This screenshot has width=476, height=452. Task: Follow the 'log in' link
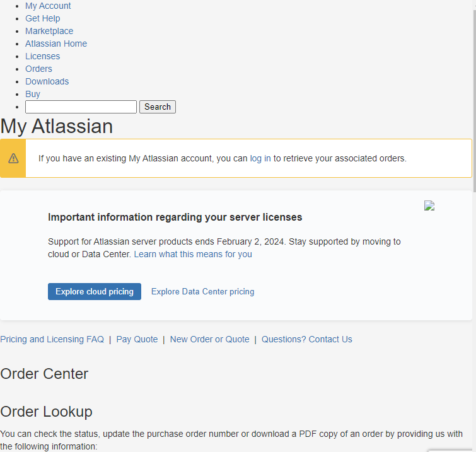(260, 158)
